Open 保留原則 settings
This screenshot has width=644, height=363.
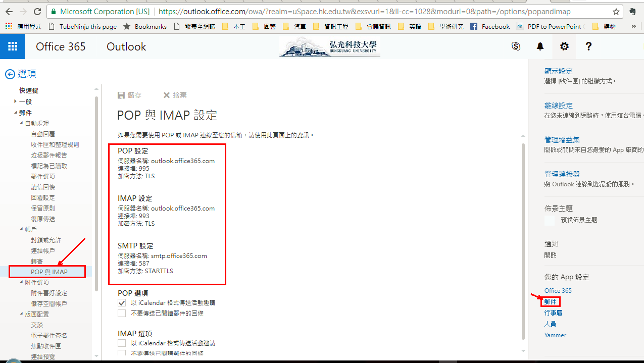[43, 208]
